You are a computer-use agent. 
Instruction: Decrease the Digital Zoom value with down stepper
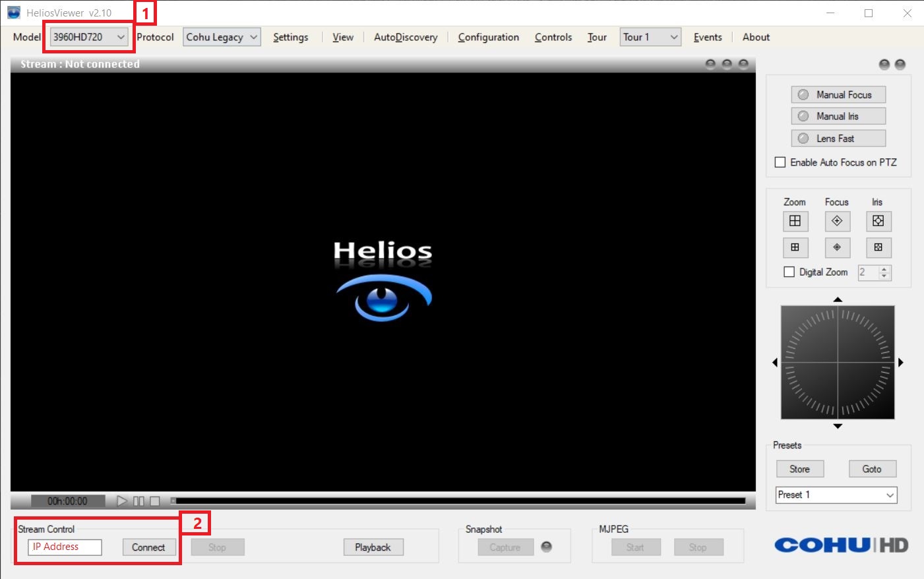(884, 276)
